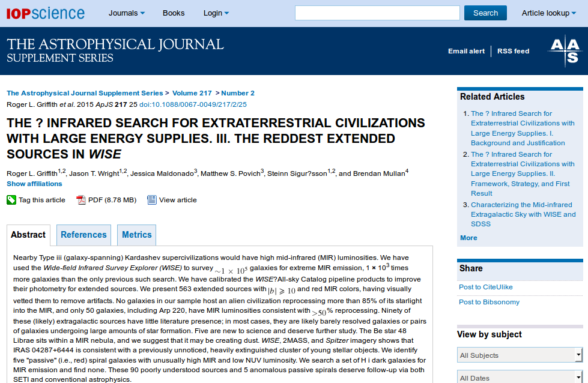588x383 pixels.
Task: Open the PDF (8.78 MB) link
Action: [112, 200]
